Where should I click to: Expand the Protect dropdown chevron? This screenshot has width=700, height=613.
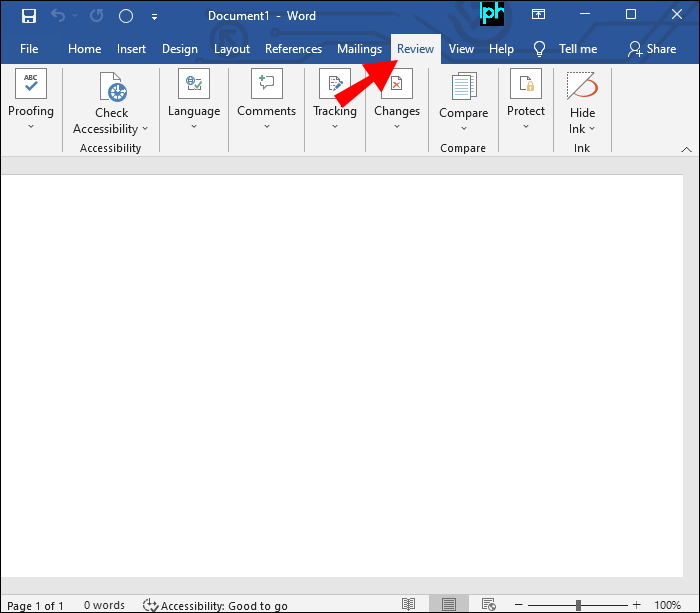click(526, 127)
